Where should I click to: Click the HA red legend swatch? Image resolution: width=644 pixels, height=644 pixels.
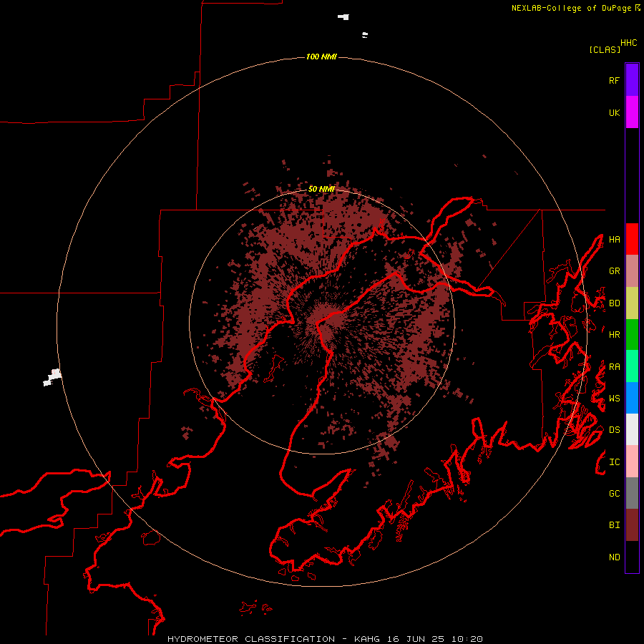click(x=632, y=239)
